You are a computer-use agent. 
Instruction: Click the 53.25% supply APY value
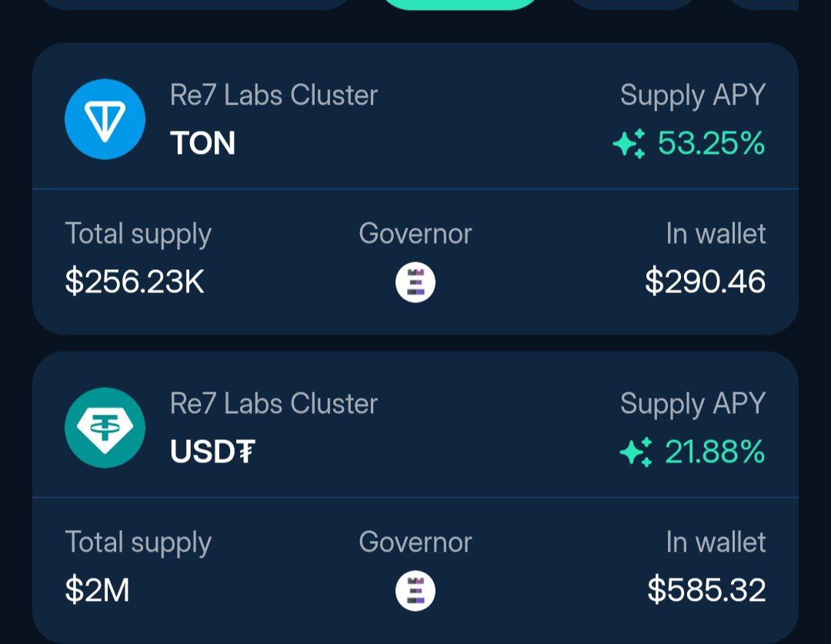[x=711, y=143]
